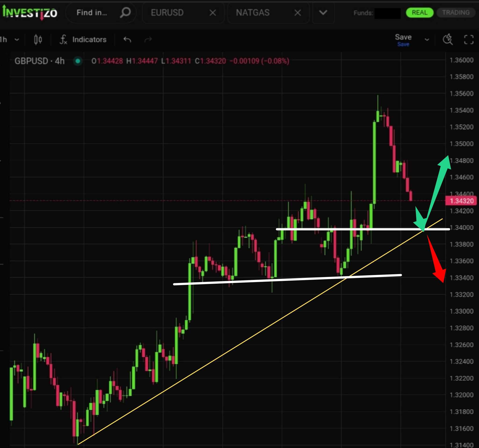The image size is (479, 448).
Task: Open the candlestick chart type selector
Action: point(38,40)
